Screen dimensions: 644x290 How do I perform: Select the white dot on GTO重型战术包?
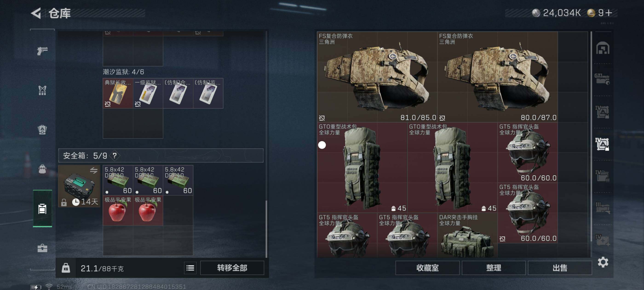[x=322, y=145]
